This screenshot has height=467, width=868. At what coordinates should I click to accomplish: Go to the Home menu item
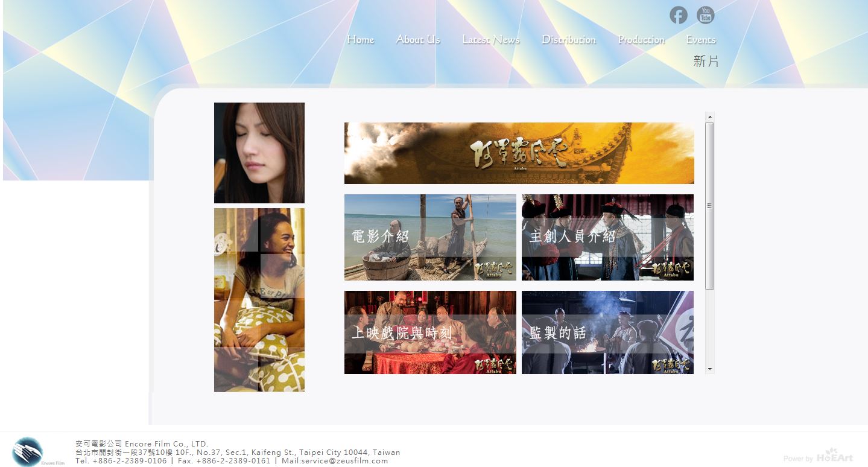point(361,40)
